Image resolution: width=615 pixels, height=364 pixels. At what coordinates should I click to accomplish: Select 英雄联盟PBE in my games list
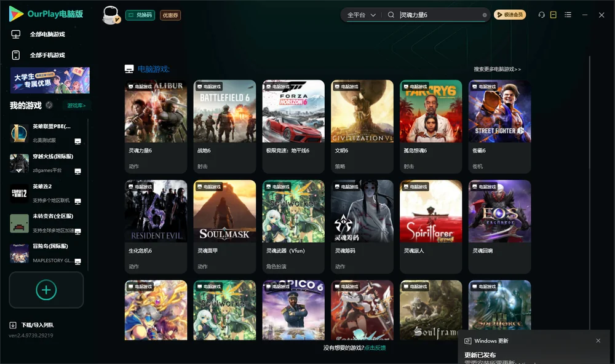[46, 133]
